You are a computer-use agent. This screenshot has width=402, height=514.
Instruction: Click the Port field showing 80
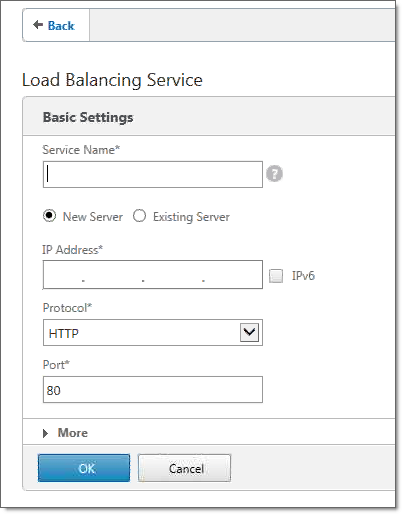pyautogui.click(x=153, y=390)
